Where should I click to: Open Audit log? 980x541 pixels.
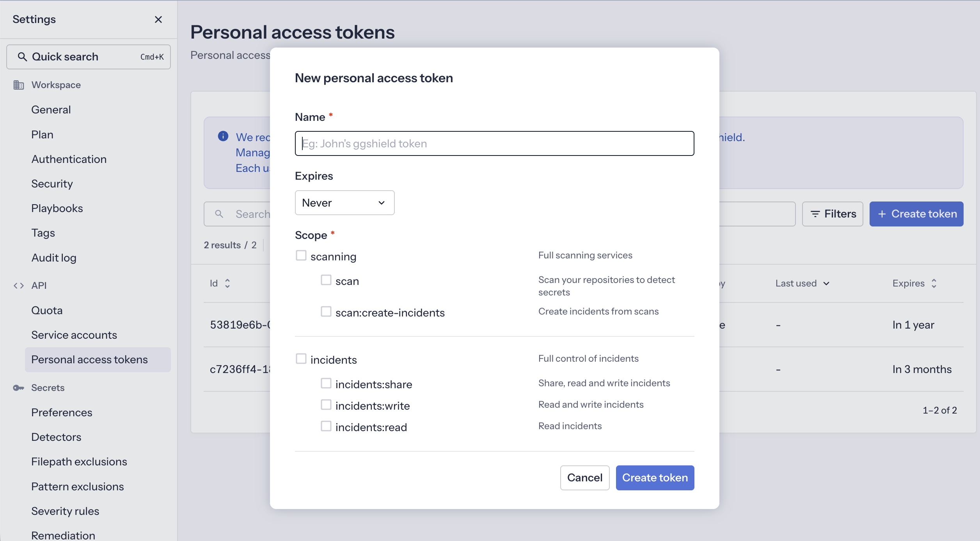pos(54,258)
